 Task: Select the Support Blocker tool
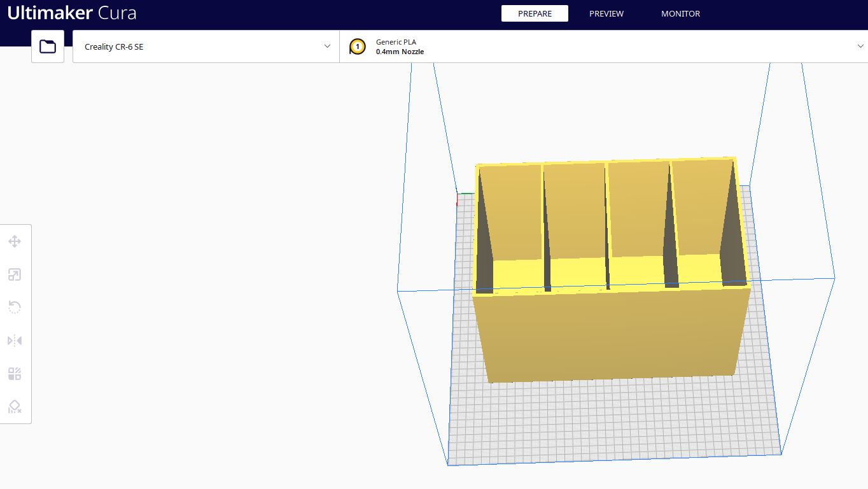pyautogui.click(x=15, y=407)
